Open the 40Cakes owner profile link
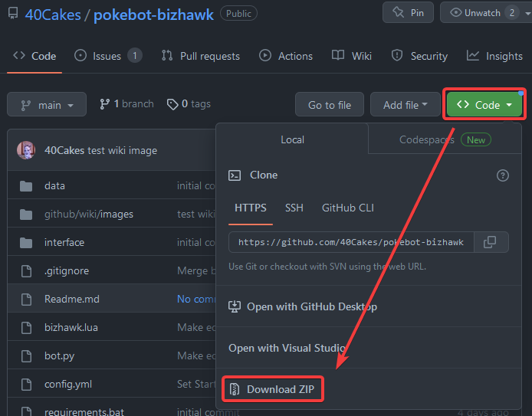 pyautogui.click(x=53, y=15)
